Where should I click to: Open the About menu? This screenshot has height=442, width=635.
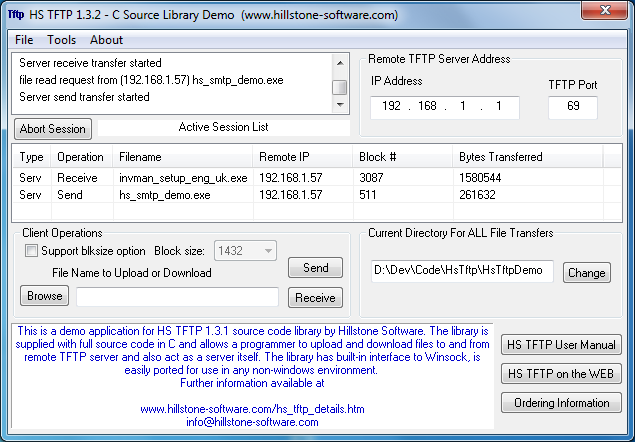coord(106,40)
